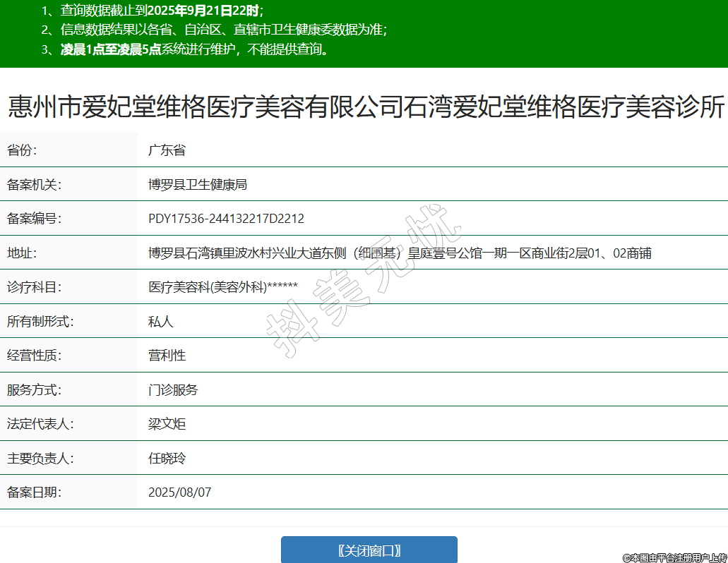Select the province value 广东省
The height and width of the screenshot is (563, 728).
(x=167, y=150)
